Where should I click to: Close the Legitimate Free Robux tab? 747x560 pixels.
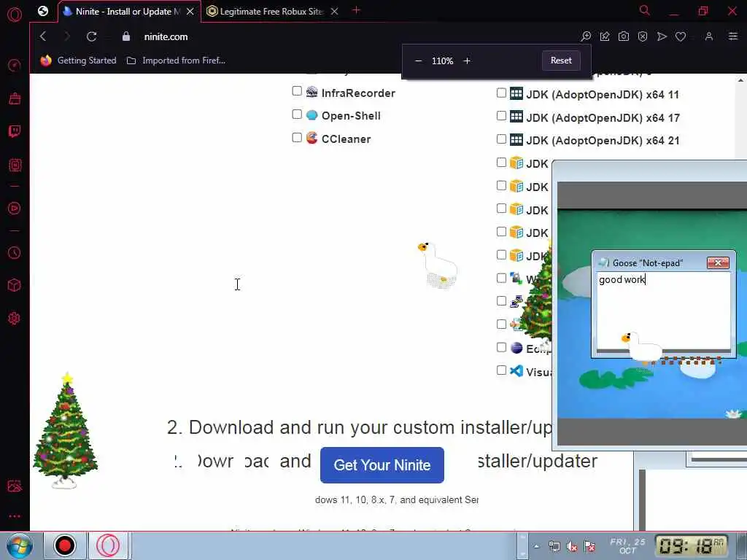point(334,12)
